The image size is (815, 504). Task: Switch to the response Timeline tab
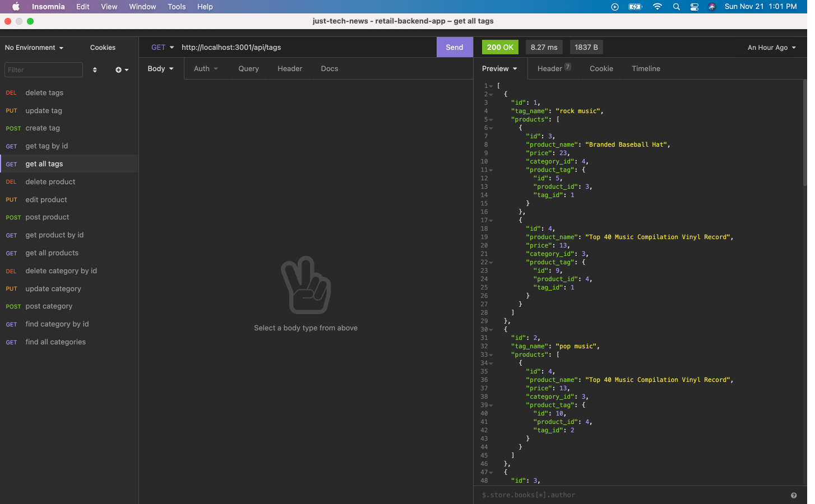(x=646, y=68)
